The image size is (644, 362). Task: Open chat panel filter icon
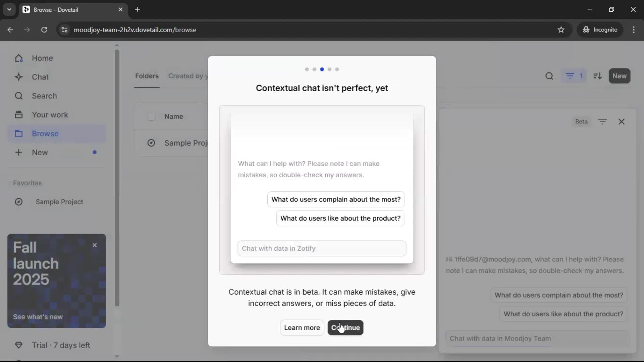click(x=602, y=122)
